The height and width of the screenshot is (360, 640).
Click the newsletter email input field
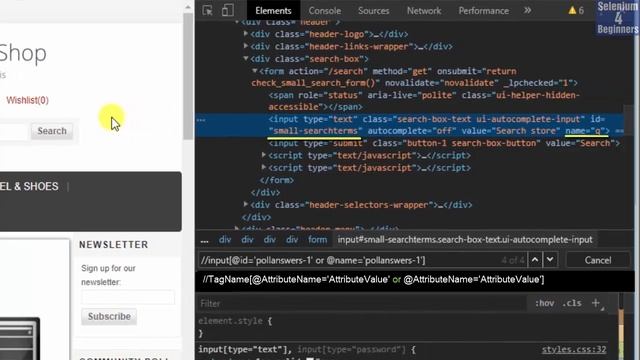click(x=128, y=297)
